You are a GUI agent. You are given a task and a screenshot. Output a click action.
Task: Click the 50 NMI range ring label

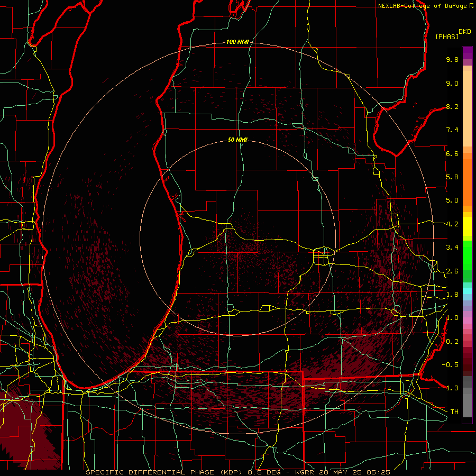237,140
